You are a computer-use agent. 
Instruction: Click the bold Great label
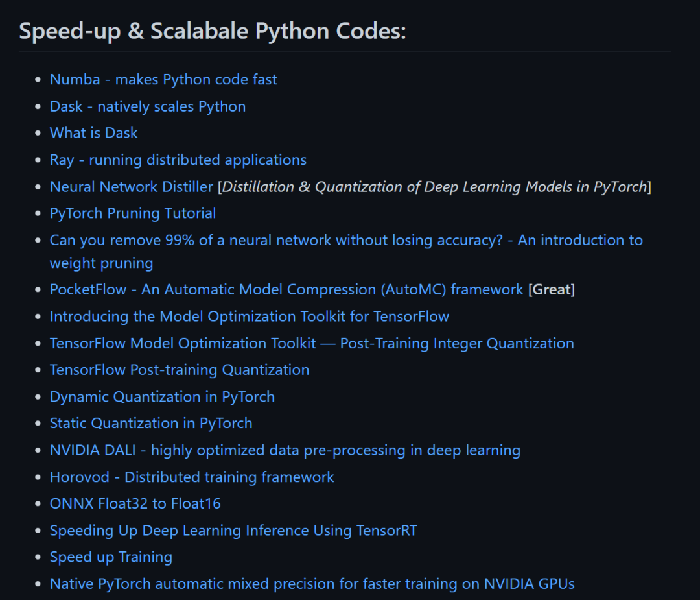pyautogui.click(x=552, y=289)
